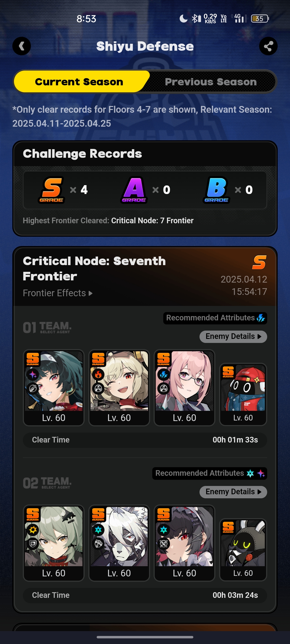This screenshot has height=644, width=290.
Task: Select the white wolf agent in Team 02
Action: pos(119,543)
